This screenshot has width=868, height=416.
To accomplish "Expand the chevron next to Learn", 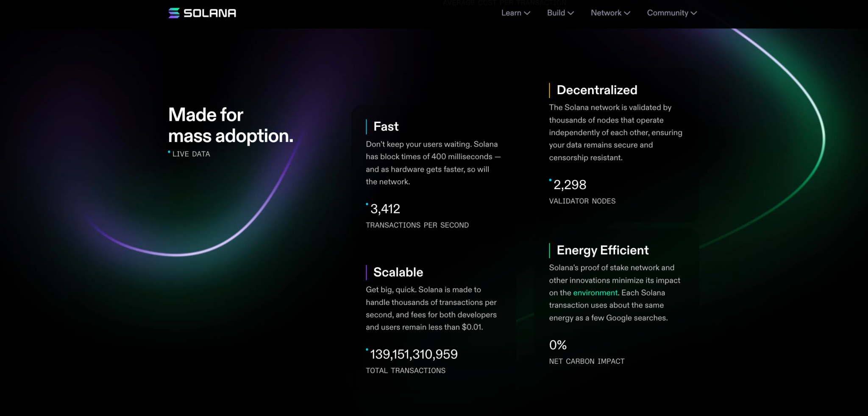I will 527,13.
